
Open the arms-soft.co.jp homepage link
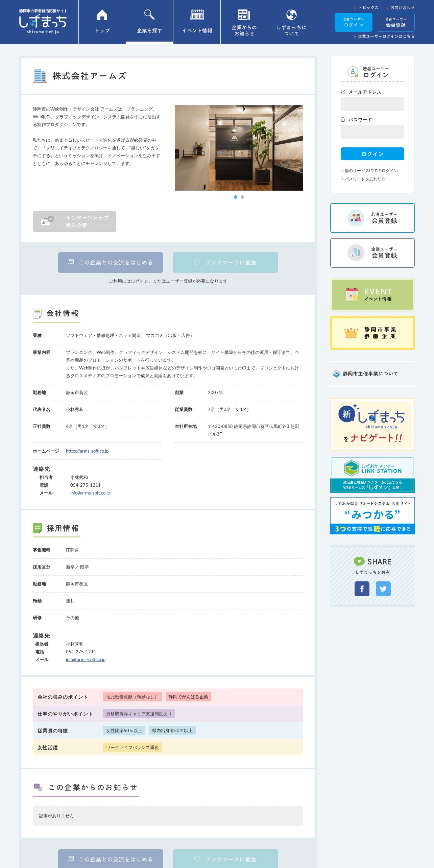coord(87,451)
